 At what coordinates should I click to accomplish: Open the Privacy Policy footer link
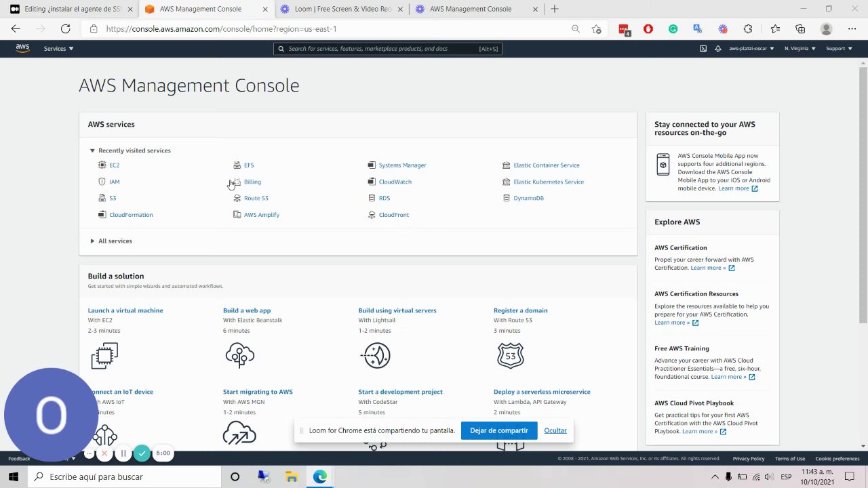(x=749, y=459)
